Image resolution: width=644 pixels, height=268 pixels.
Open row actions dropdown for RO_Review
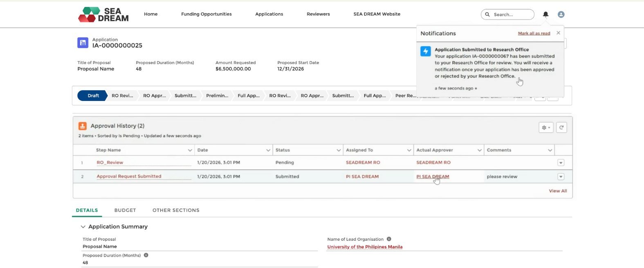[x=561, y=163]
